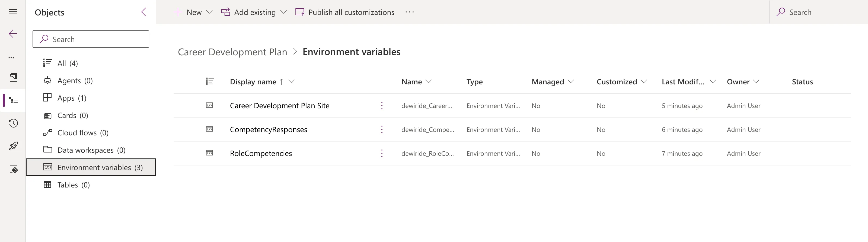The image size is (868, 242).
Task: Click the dewiride_Compe... name cell
Action: [427, 129]
